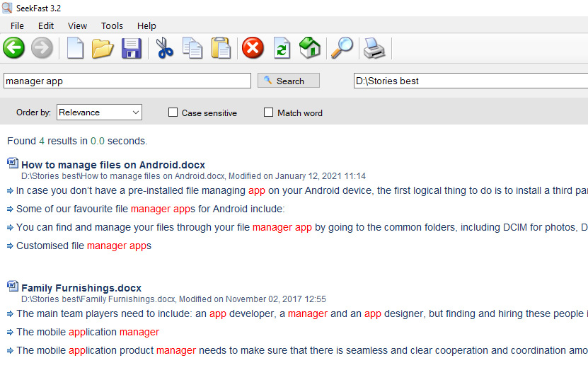
Task: Click line 'Some of our favourite file manager apps'
Action: [151, 209]
